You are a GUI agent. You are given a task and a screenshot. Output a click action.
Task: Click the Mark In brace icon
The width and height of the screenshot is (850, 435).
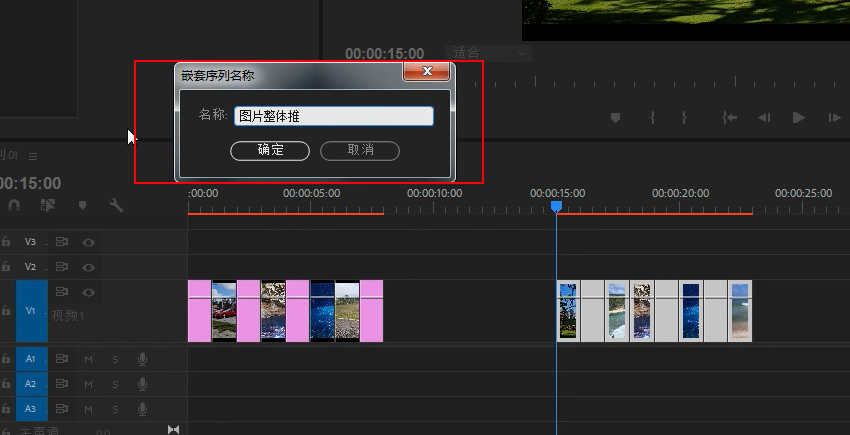tap(653, 118)
